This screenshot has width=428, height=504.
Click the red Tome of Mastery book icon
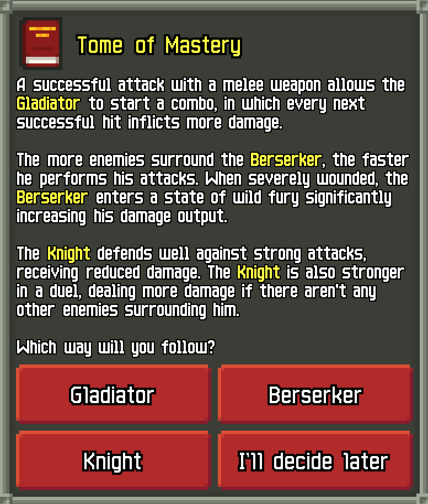pos(41,44)
